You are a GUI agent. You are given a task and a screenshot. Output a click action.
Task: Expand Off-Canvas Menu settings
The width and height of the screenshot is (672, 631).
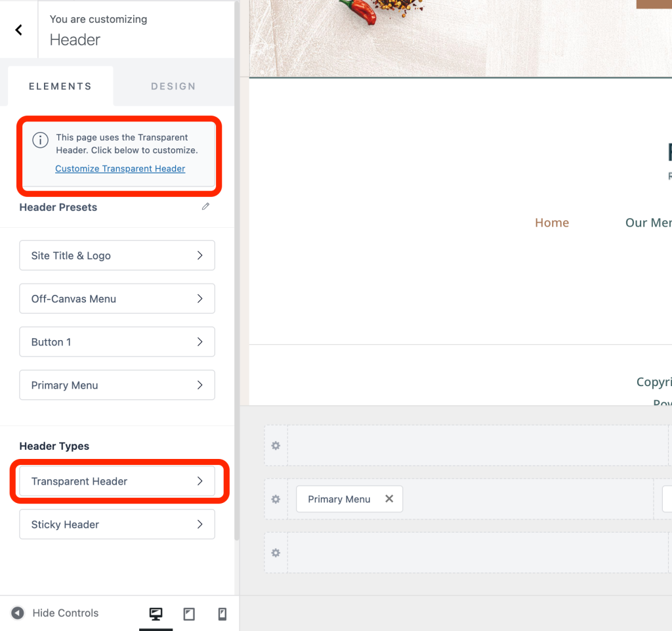coord(117,299)
